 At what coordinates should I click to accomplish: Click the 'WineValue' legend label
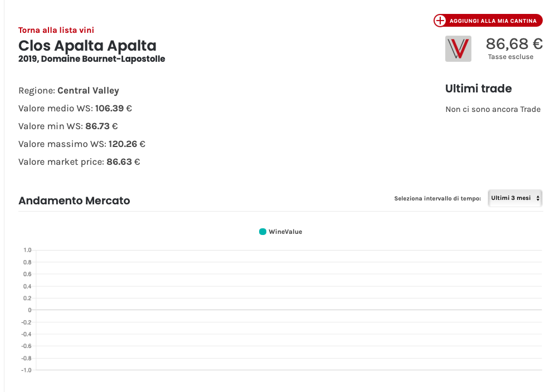[x=285, y=232]
